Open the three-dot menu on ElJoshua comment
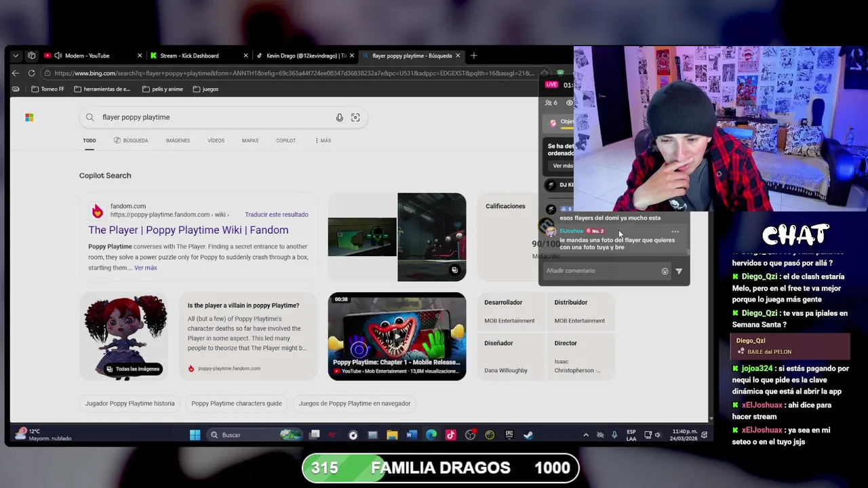The height and width of the screenshot is (488, 868). [x=675, y=232]
